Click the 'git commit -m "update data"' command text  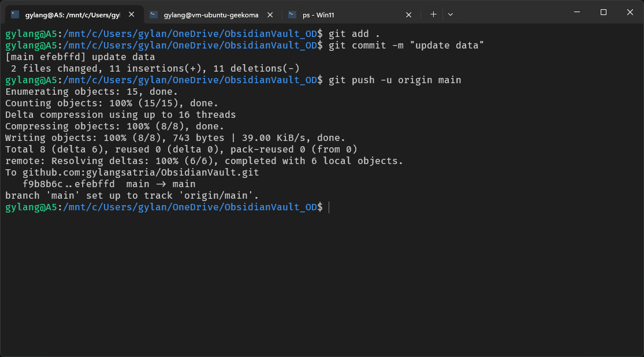coord(406,45)
